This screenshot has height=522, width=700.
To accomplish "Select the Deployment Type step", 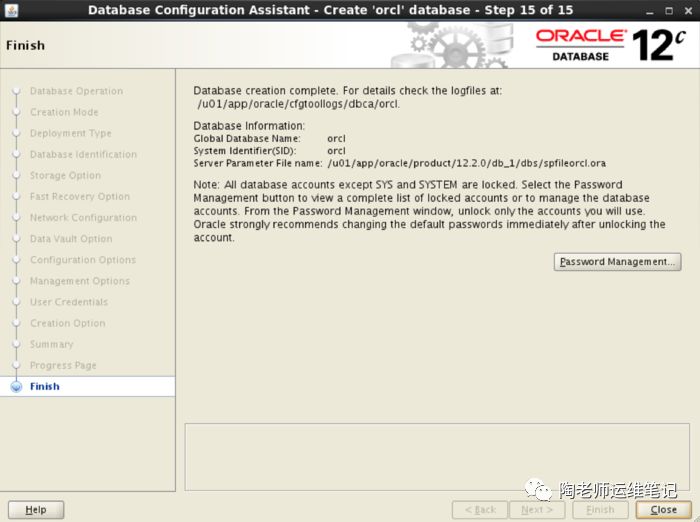I will click(71, 133).
